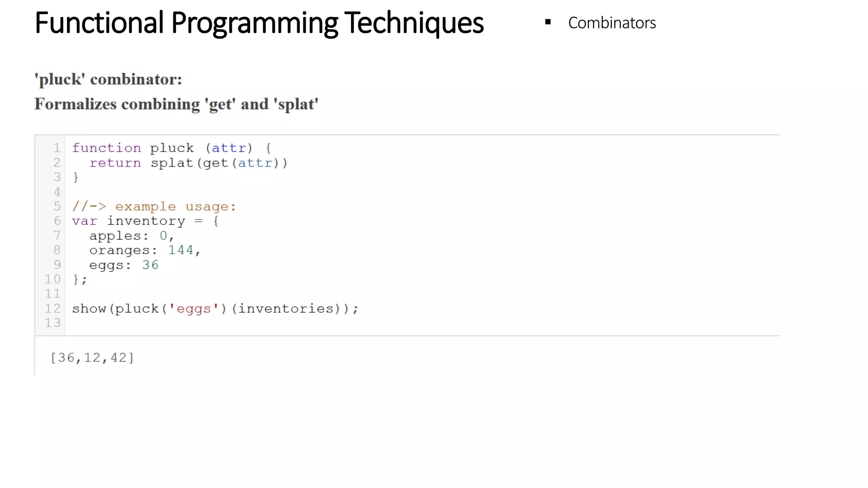Click the 'return' keyword on line 2
The image size is (868, 488).
(115, 163)
